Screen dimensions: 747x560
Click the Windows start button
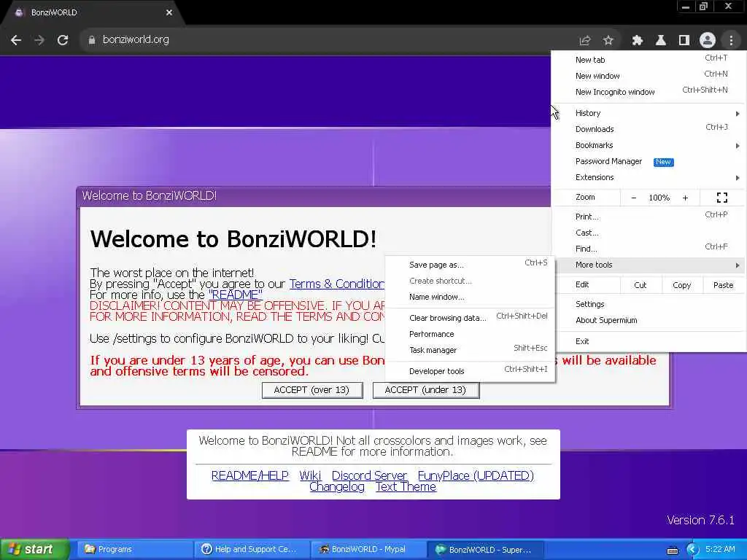(x=34, y=550)
